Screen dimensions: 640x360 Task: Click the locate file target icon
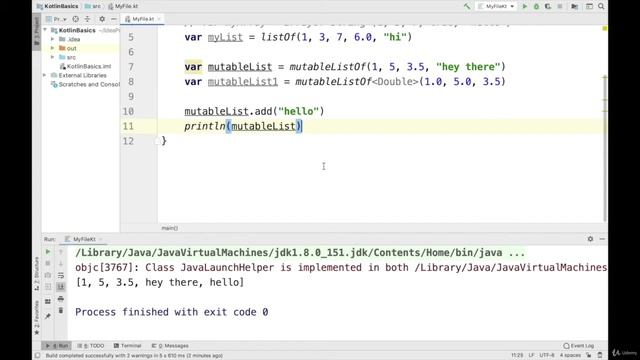point(76,19)
